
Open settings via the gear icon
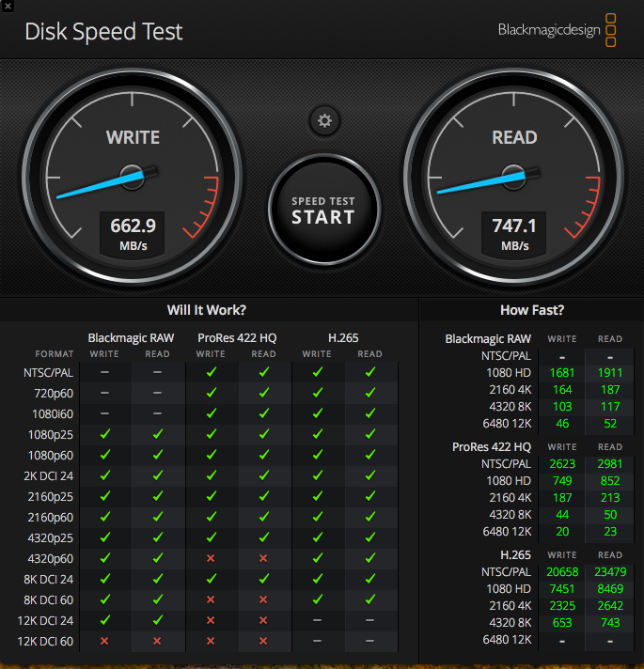click(x=324, y=121)
